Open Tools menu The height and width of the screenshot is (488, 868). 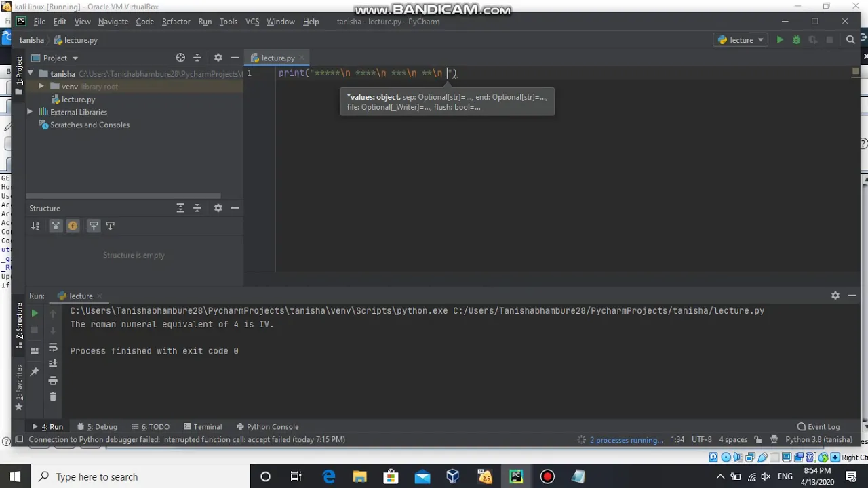pos(228,22)
